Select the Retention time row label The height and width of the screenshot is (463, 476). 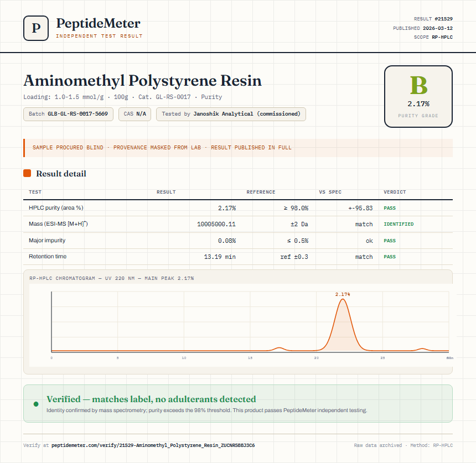pos(48,256)
